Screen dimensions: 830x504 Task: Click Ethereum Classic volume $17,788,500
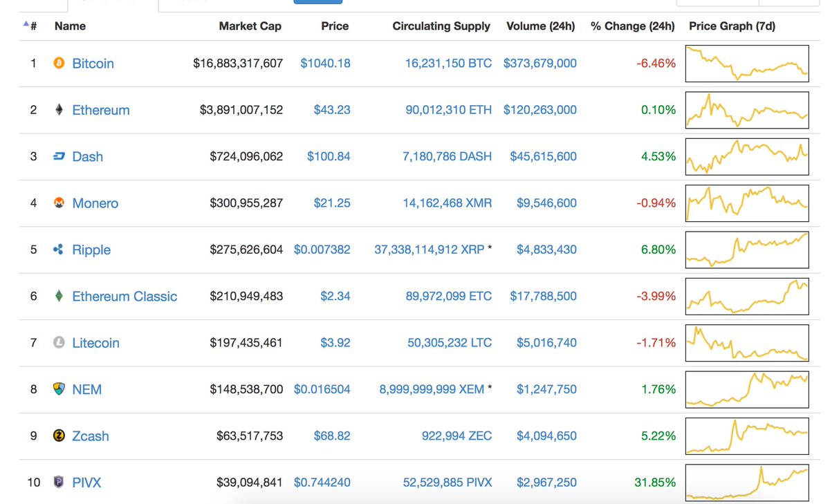point(543,296)
